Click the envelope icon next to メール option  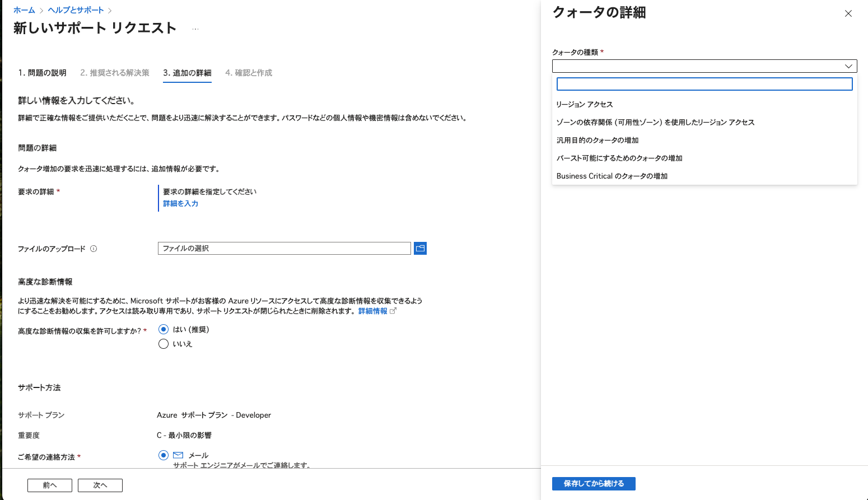[178, 455]
